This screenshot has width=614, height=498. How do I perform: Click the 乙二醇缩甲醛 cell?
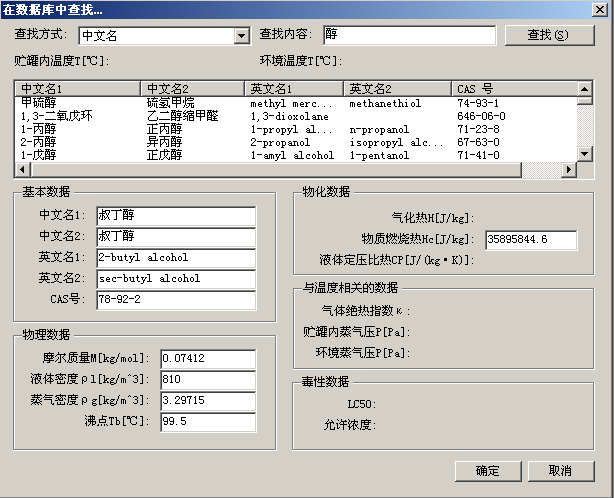pos(182,116)
